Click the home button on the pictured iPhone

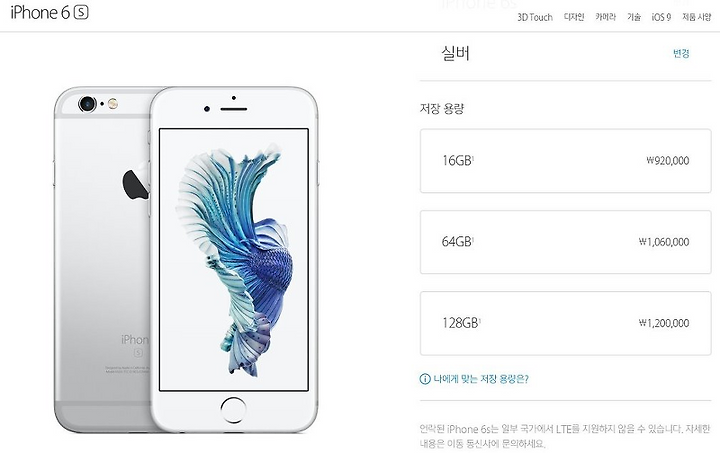coord(233,410)
